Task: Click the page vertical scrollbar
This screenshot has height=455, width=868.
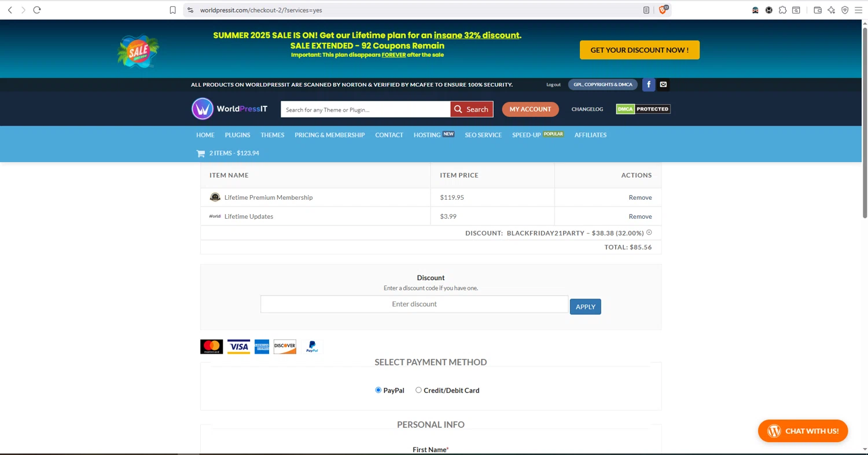Action: 865,122
